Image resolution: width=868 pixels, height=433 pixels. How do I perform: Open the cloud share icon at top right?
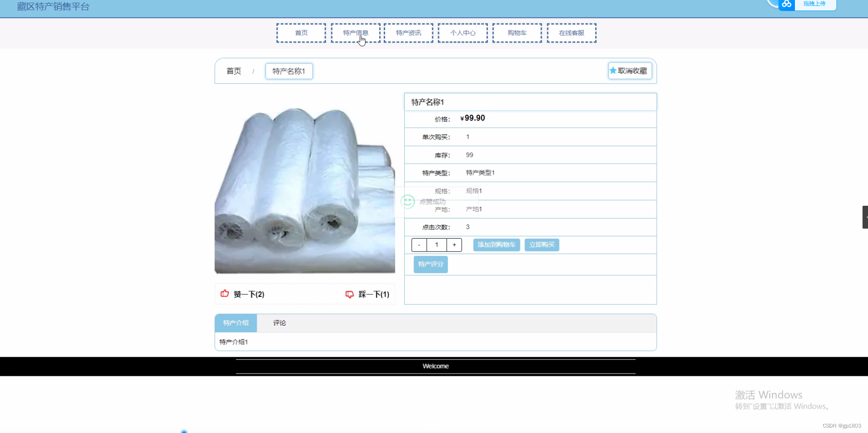[x=786, y=5]
